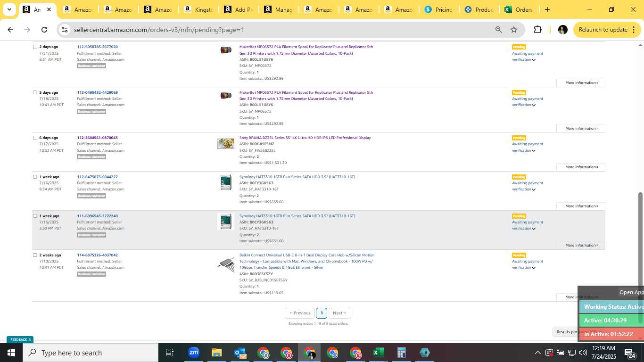Select checkbox for order 112-2684561-0870643
The height and width of the screenshot is (362, 644).
35,138
